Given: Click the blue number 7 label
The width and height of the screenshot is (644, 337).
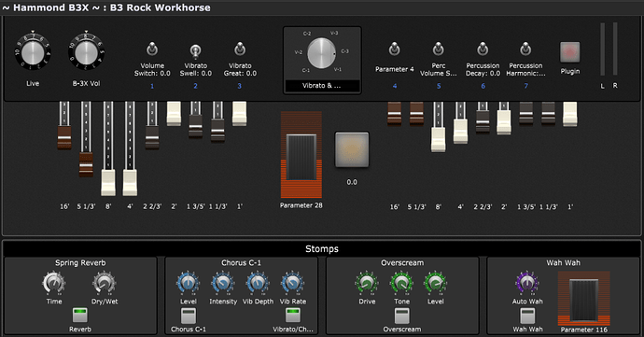Looking at the screenshot, I should tap(525, 86).
